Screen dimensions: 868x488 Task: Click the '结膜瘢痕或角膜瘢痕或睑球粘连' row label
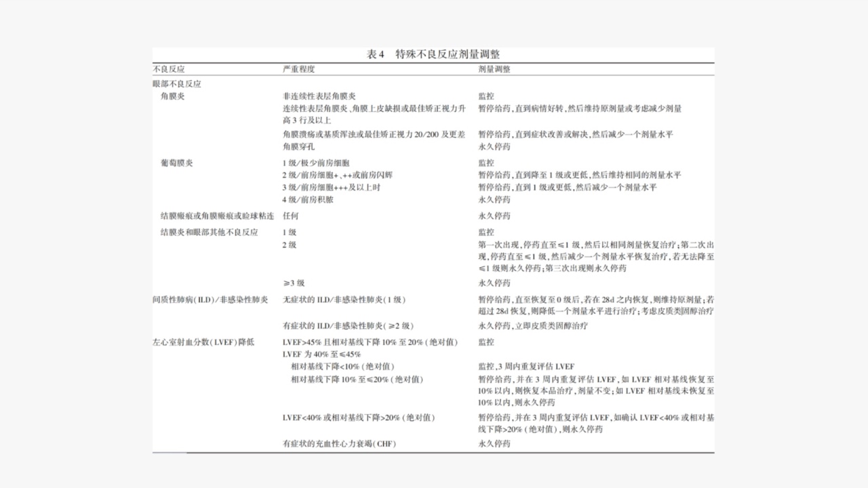[217, 216]
